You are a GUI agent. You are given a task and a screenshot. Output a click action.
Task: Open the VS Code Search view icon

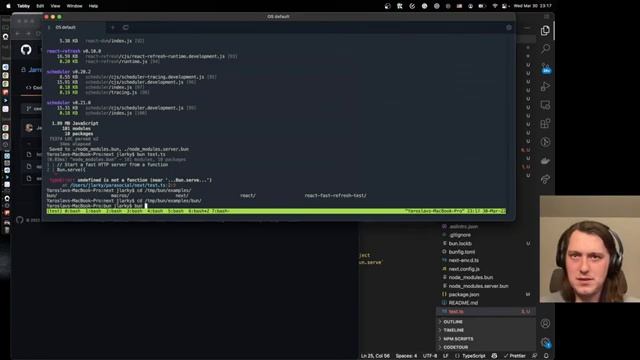(x=545, y=49)
